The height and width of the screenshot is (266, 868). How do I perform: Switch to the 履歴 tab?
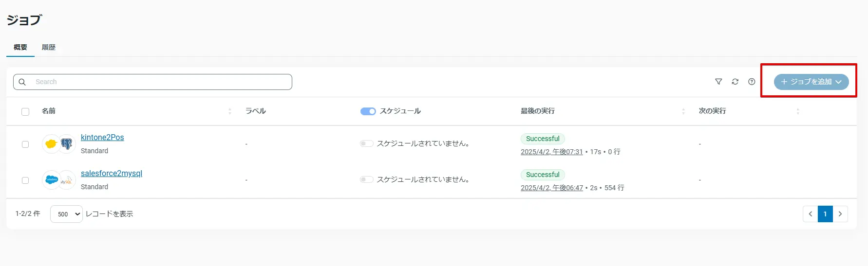pos(49,47)
